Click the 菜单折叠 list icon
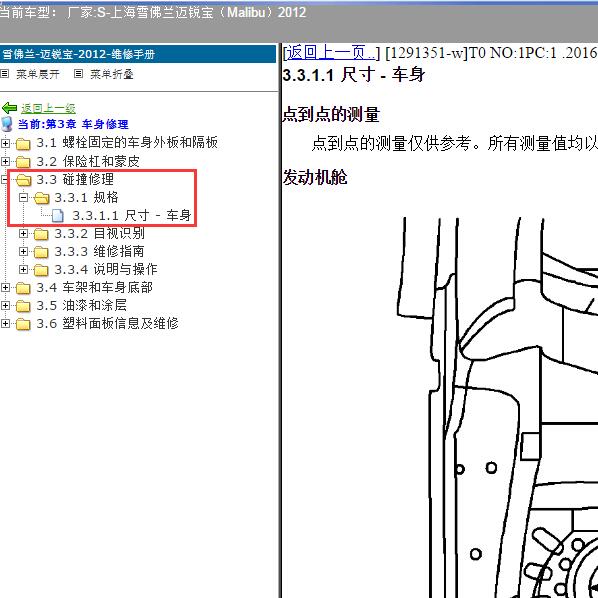 coord(78,74)
